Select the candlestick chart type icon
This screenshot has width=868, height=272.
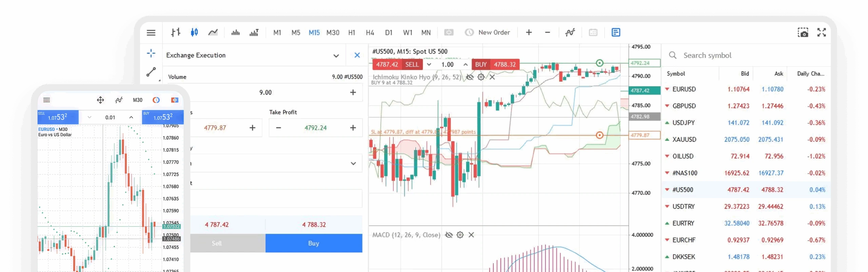click(x=194, y=33)
